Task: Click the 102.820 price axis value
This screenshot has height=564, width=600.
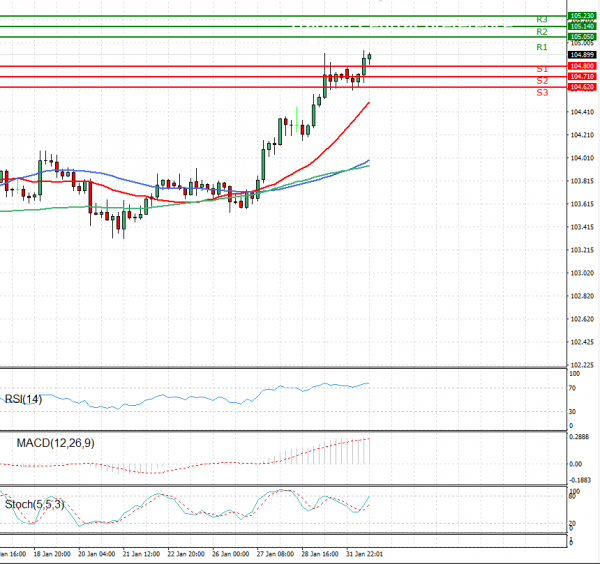Action: click(x=582, y=296)
